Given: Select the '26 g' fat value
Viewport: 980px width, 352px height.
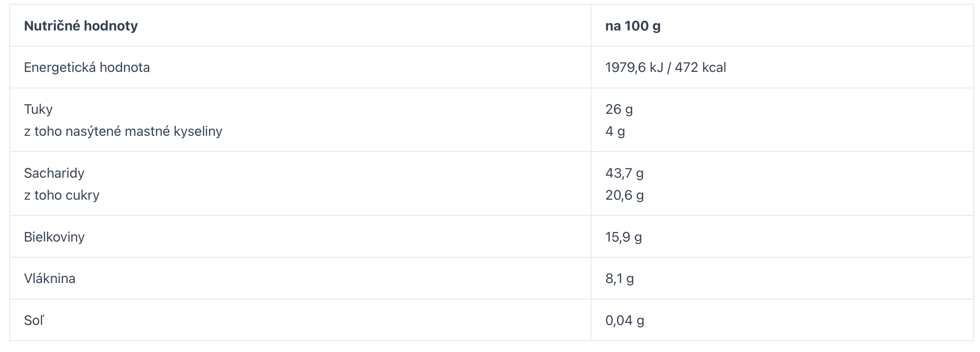Looking at the screenshot, I should 619,109.
